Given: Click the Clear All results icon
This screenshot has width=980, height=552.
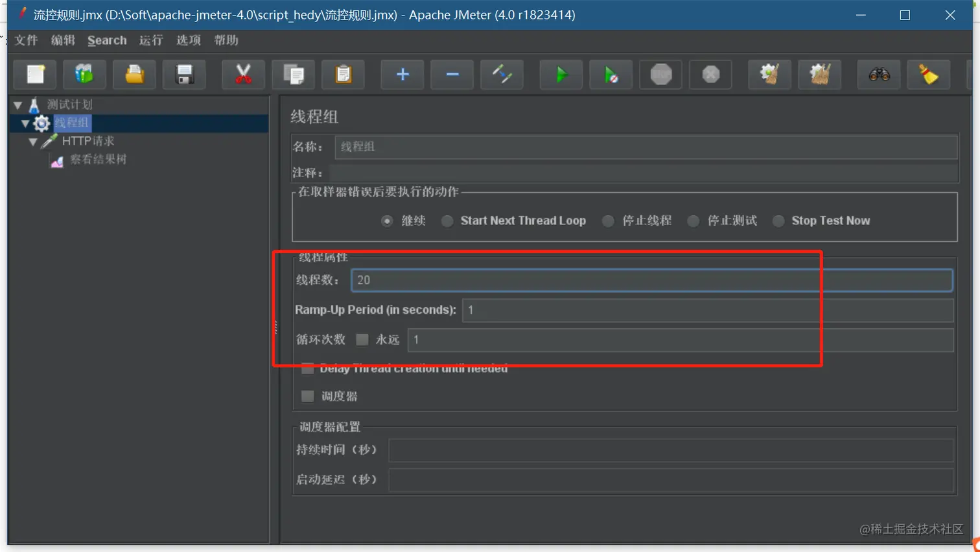Looking at the screenshot, I should click(820, 75).
